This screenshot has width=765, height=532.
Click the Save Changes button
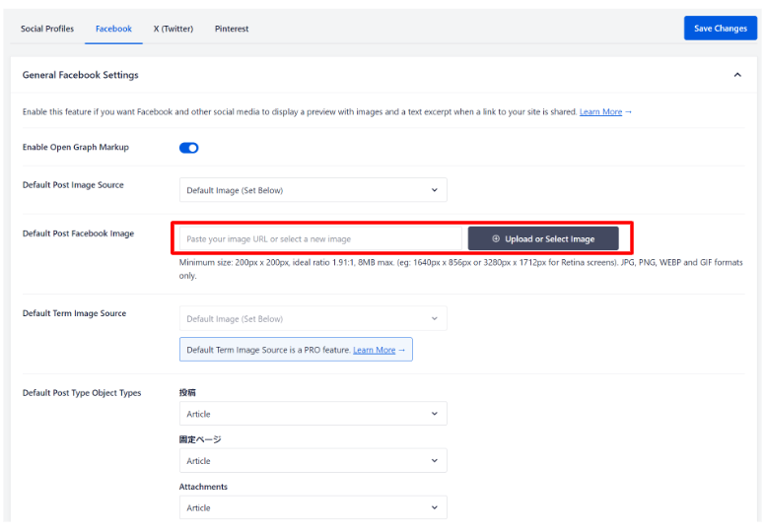[x=720, y=29]
